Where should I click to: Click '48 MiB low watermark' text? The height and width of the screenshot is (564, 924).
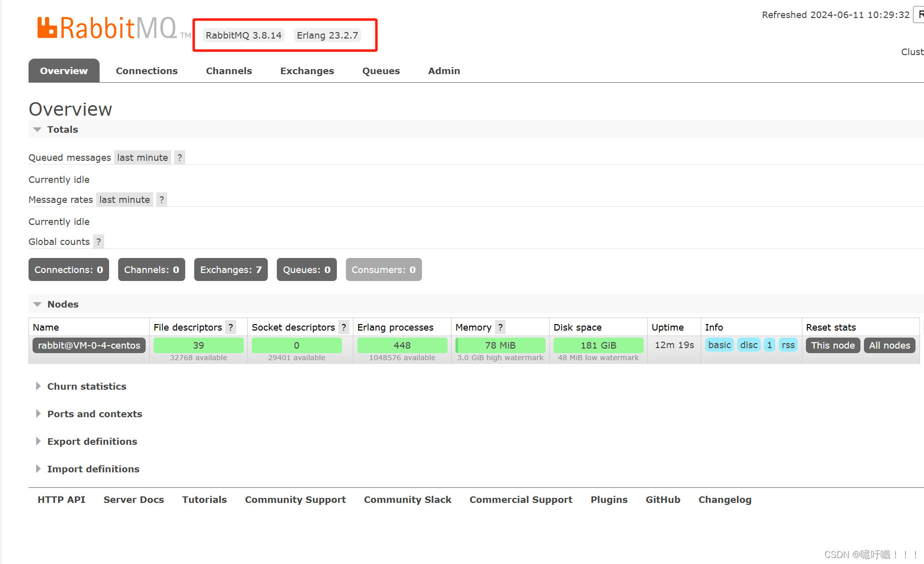click(598, 358)
